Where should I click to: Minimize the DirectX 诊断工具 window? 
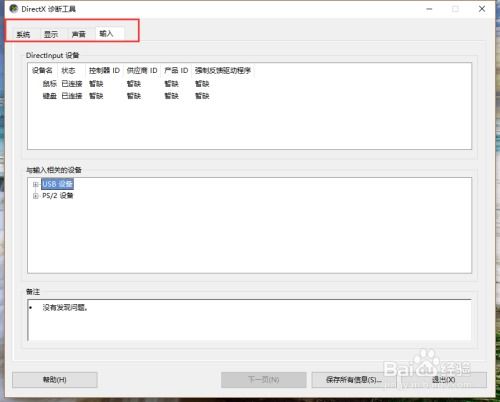coord(429,9)
